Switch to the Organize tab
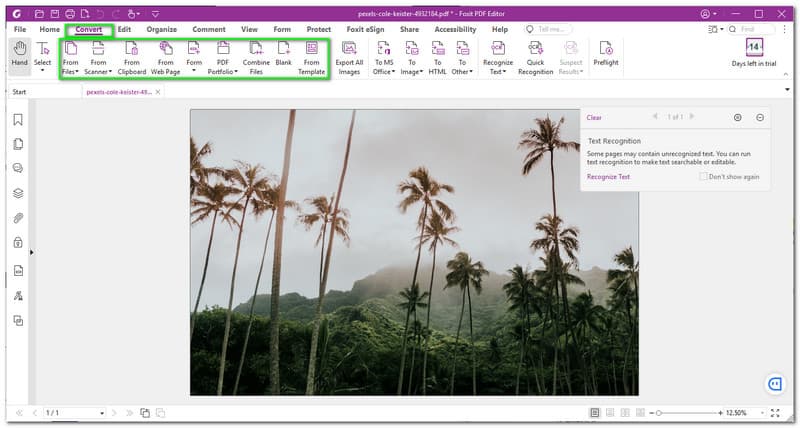The image size is (800, 428). tap(161, 30)
